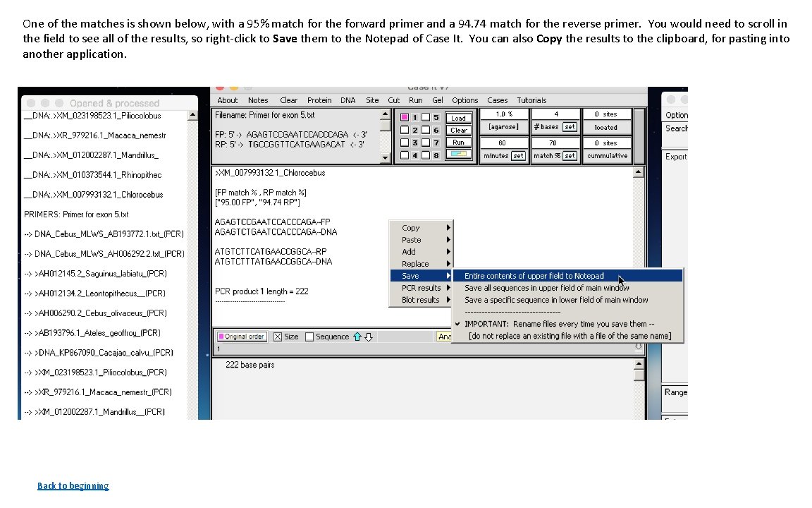Image resolution: width=812 pixels, height=508 pixels.
Task: Click the colored gel icon below Run
Action: coord(458,154)
